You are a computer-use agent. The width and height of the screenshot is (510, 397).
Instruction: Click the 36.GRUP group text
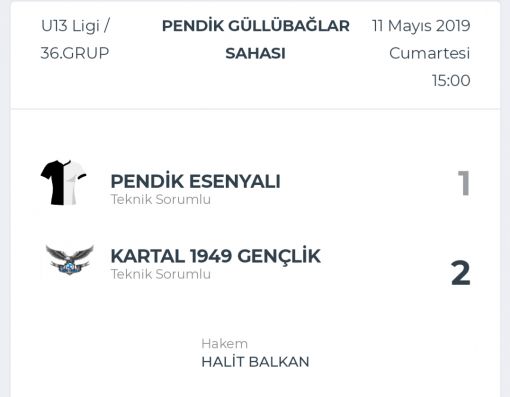[75, 53]
